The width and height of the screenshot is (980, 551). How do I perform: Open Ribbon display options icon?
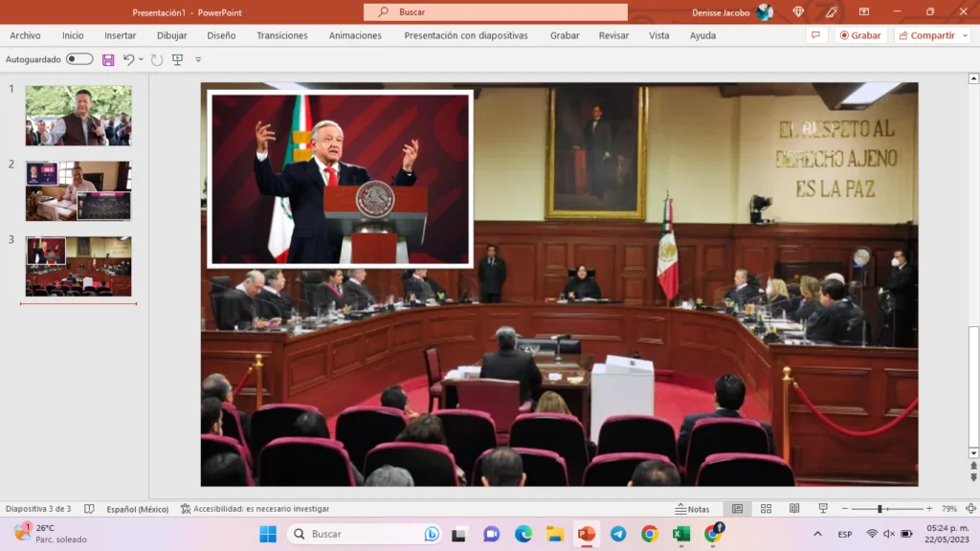(x=864, y=11)
